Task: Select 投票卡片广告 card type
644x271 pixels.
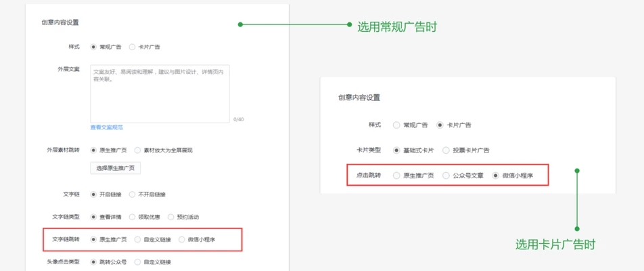Action: point(446,150)
